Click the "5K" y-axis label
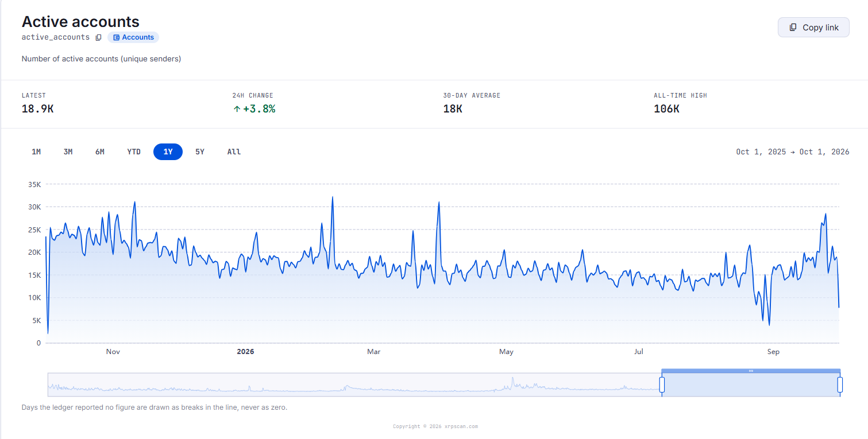This screenshot has width=868, height=439. click(36, 321)
